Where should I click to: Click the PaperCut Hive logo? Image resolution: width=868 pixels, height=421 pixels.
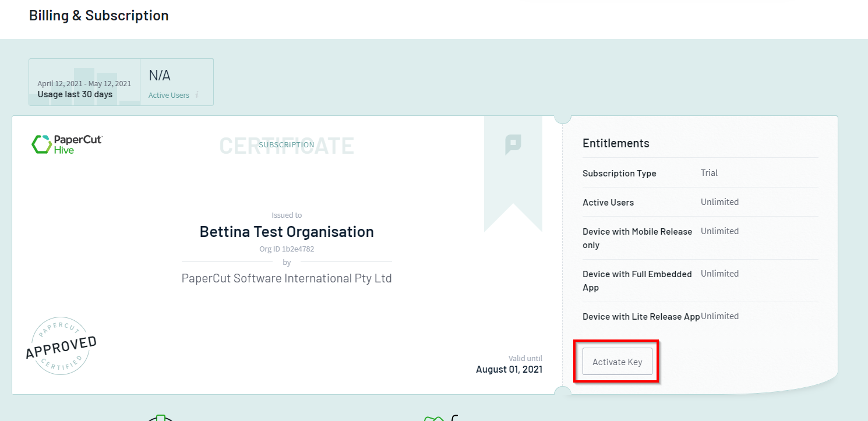click(x=67, y=144)
